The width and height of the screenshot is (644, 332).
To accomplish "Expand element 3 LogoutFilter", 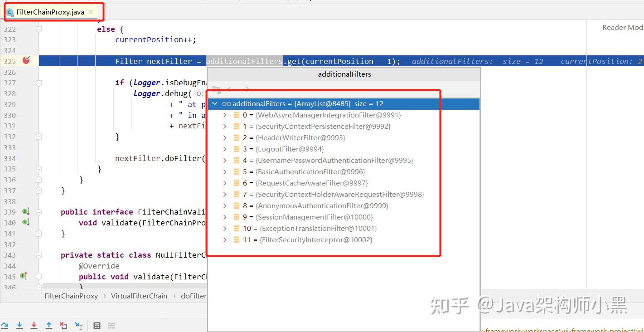I will [225, 149].
